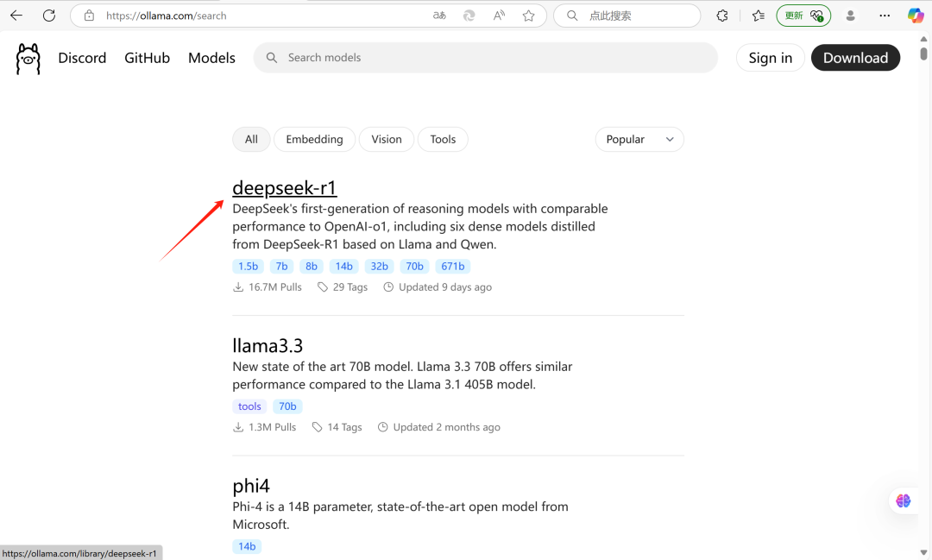The width and height of the screenshot is (932, 560).
Task: Click the green update button
Action: [x=803, y=16]
